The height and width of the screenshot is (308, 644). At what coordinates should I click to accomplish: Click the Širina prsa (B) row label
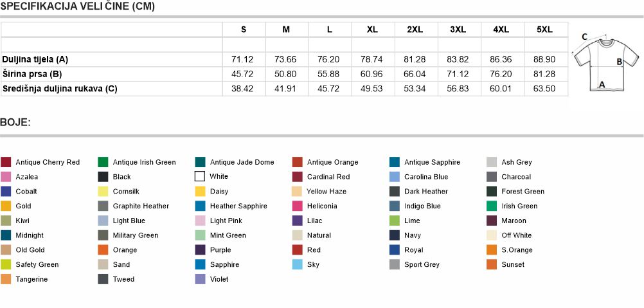pyautogui.click(x=32, y=74)
